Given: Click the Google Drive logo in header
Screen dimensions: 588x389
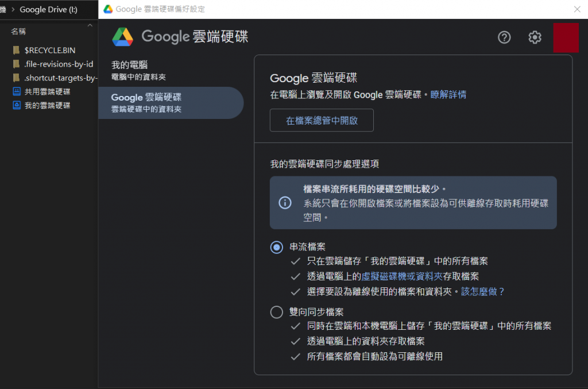Looking at the screenshot, I should [123, 37].
